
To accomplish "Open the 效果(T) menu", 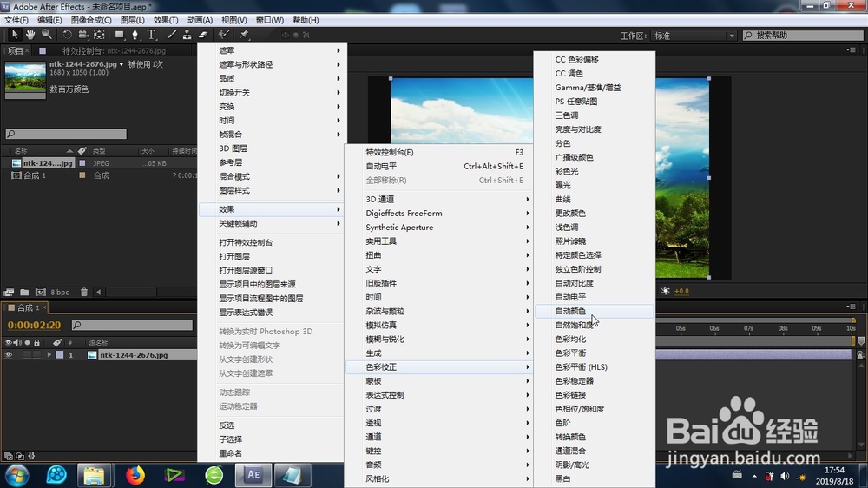I will [166, 20].
